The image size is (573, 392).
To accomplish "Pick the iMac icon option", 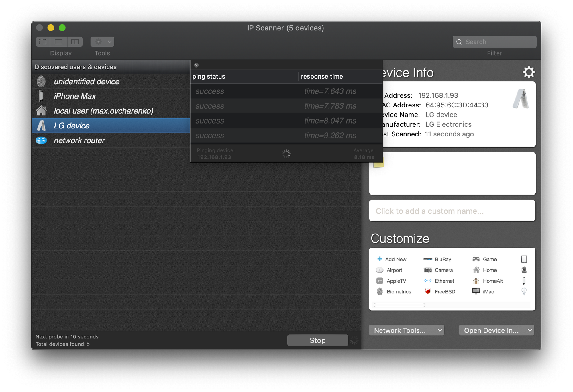I will tap(476, 291).
